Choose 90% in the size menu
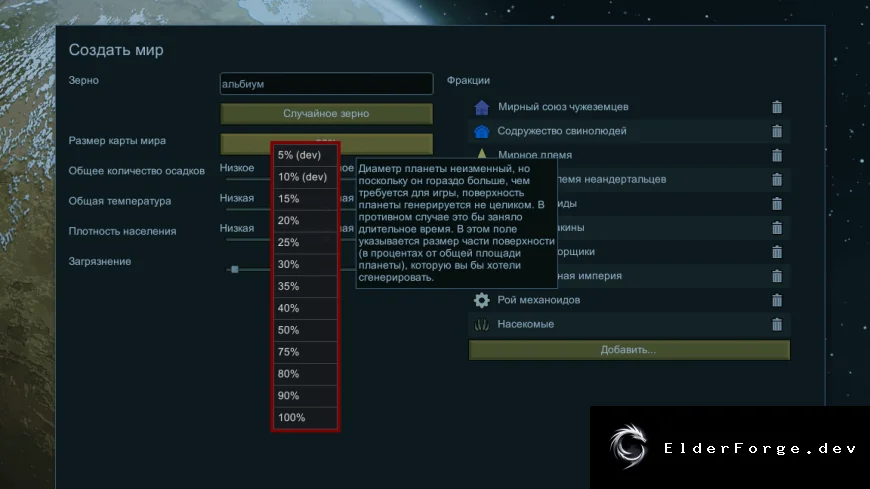The width and height of the screenshot is (870, 489). click(x=305, y=396)
